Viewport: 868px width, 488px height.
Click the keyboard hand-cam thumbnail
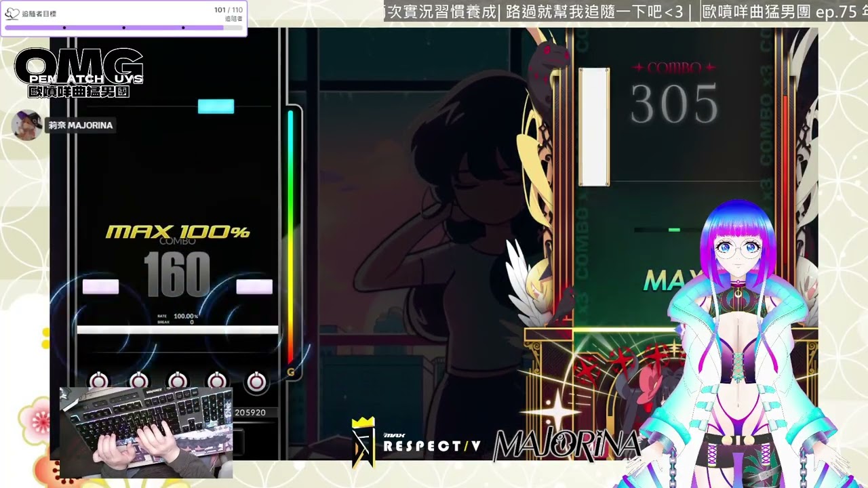[x=146, y=432]
